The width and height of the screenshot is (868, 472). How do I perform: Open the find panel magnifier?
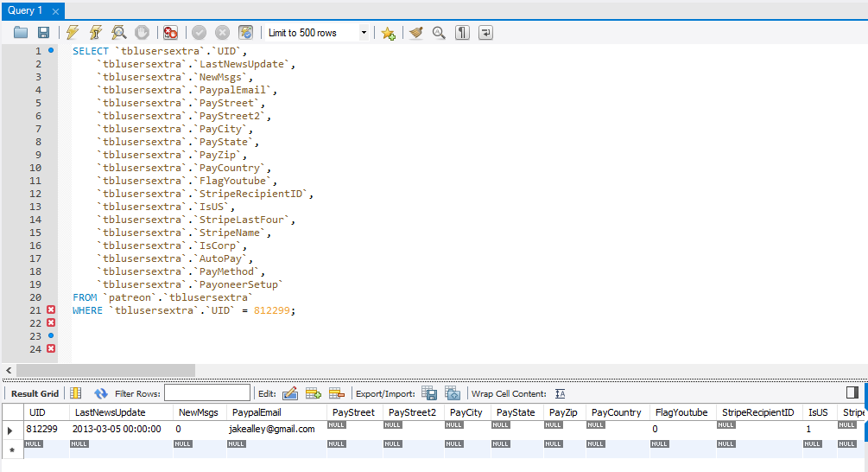439,33
